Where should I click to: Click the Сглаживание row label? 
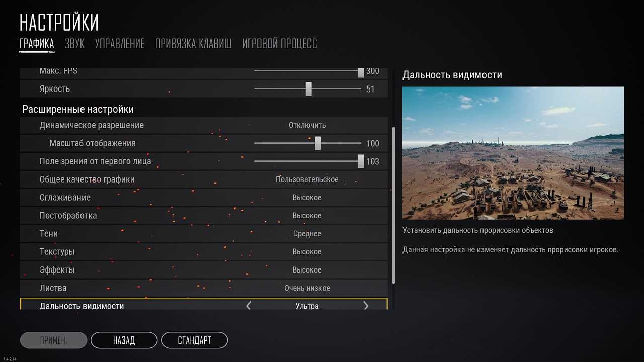(65, 198)
